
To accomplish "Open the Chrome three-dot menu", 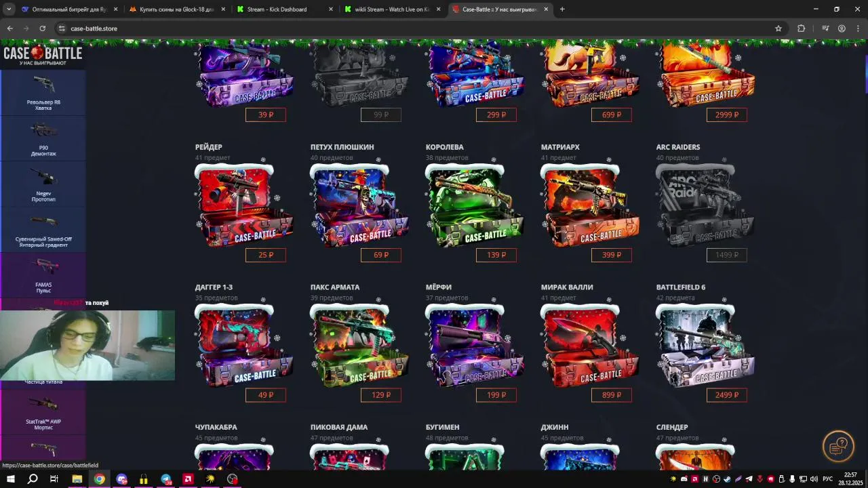I will (x=858, y=28).
